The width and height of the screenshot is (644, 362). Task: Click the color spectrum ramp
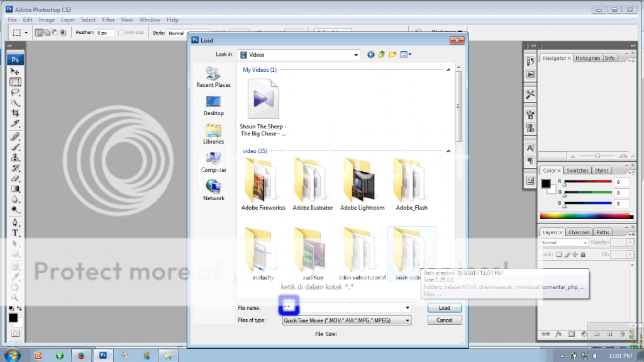pyautogui.click(x=586, y=215)
